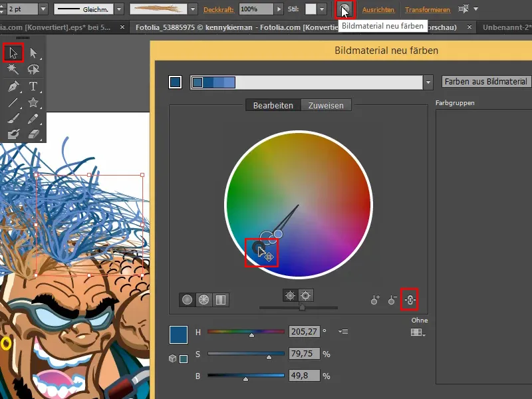Click the Ausrichten link

pyautogui.click(x=378, y=10)
